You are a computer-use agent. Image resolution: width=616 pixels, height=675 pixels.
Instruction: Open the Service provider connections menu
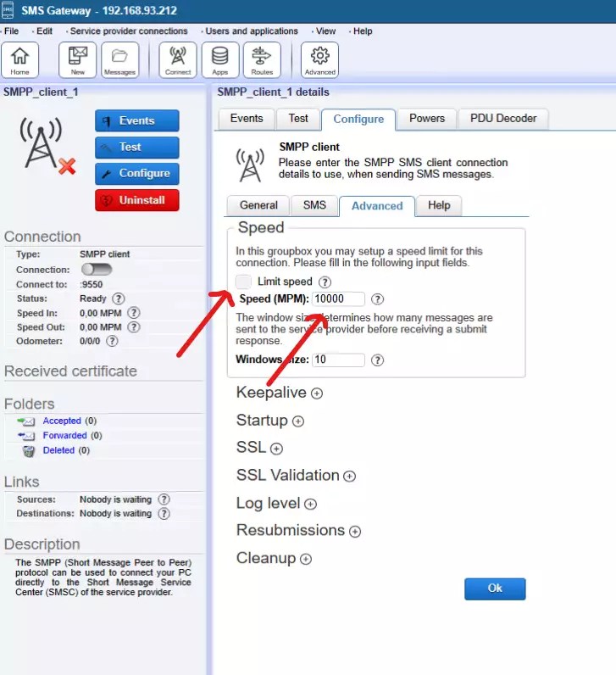pos(128,31)
